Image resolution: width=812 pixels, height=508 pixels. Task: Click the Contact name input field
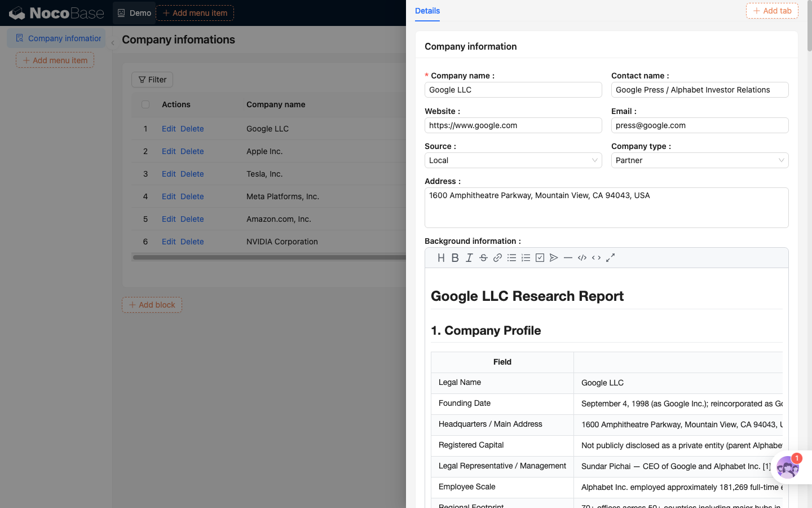(700, 90)
